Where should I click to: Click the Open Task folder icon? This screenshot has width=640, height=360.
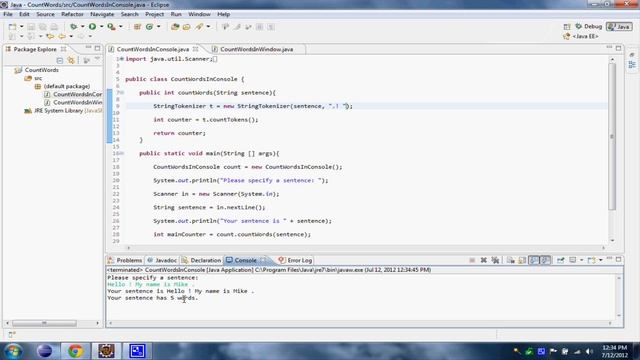pos(187,27)
